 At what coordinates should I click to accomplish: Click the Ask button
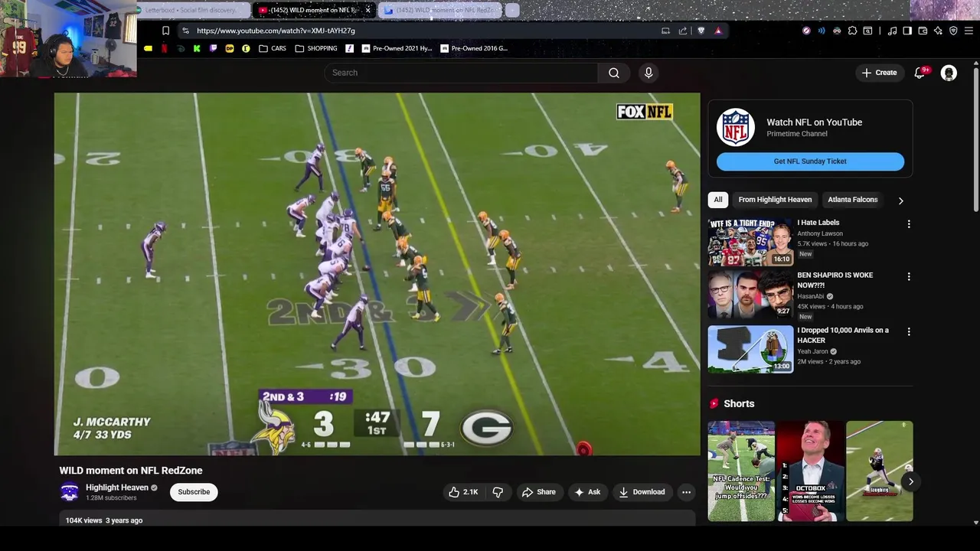click(x=587, y=492)
